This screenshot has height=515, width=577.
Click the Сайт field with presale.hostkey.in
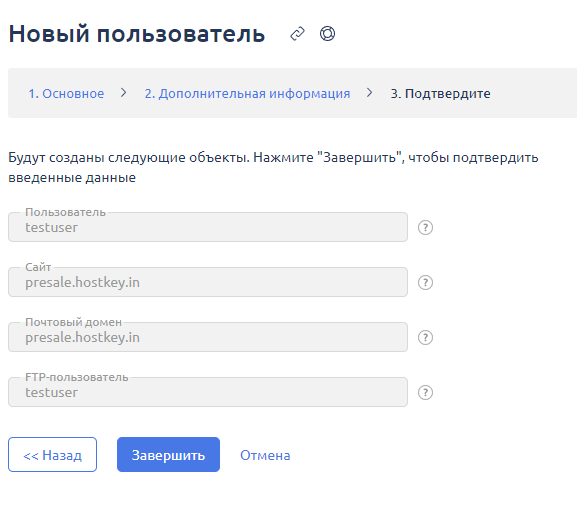pos(208,282)
